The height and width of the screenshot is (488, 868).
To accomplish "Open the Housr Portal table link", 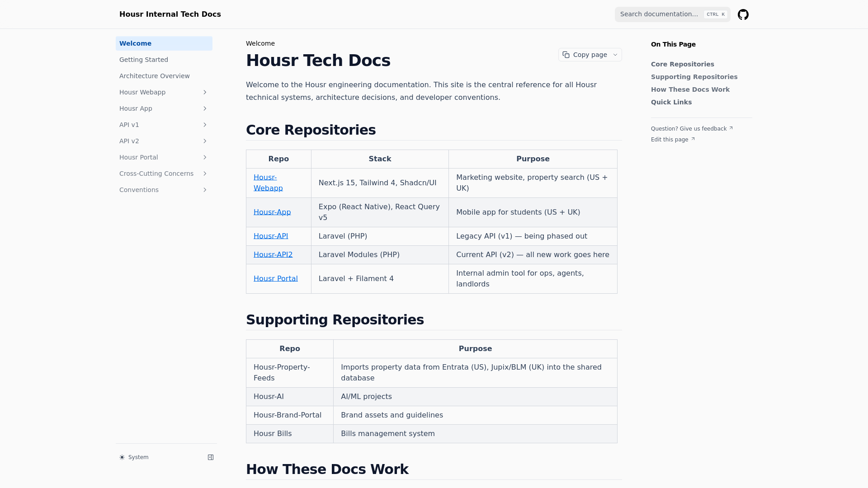I will [x=276, y=279].
